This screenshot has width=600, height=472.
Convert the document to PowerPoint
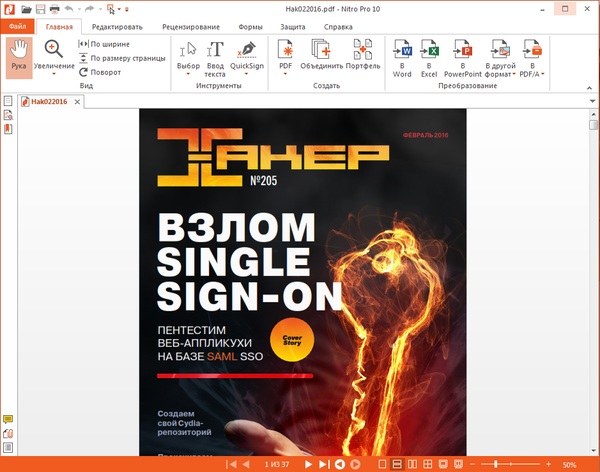point(464,58)
